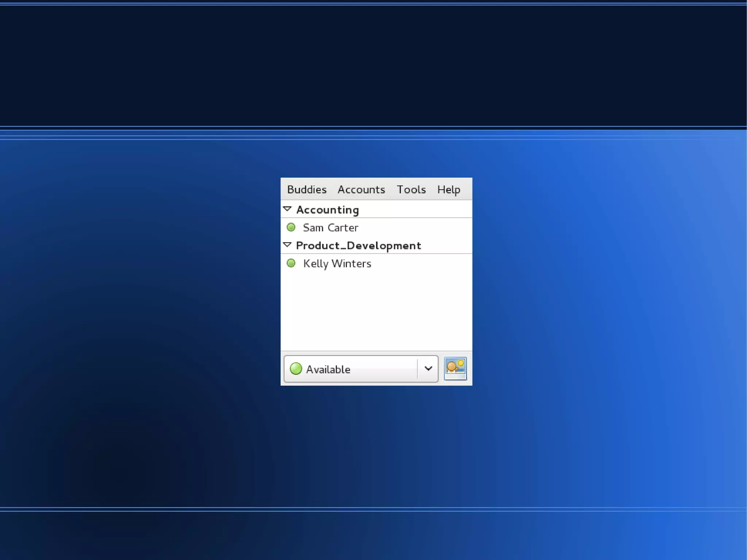
Task: Open the Tools menu
Action: click(411, 189)
